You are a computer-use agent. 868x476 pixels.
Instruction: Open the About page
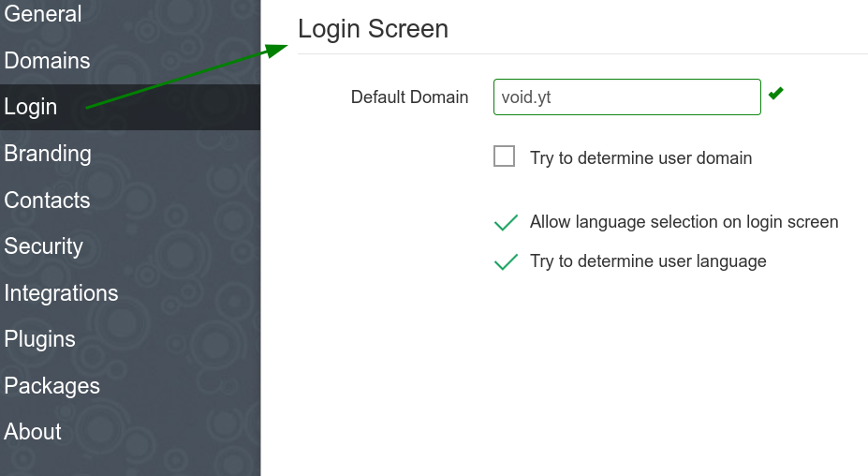(33, 432)
